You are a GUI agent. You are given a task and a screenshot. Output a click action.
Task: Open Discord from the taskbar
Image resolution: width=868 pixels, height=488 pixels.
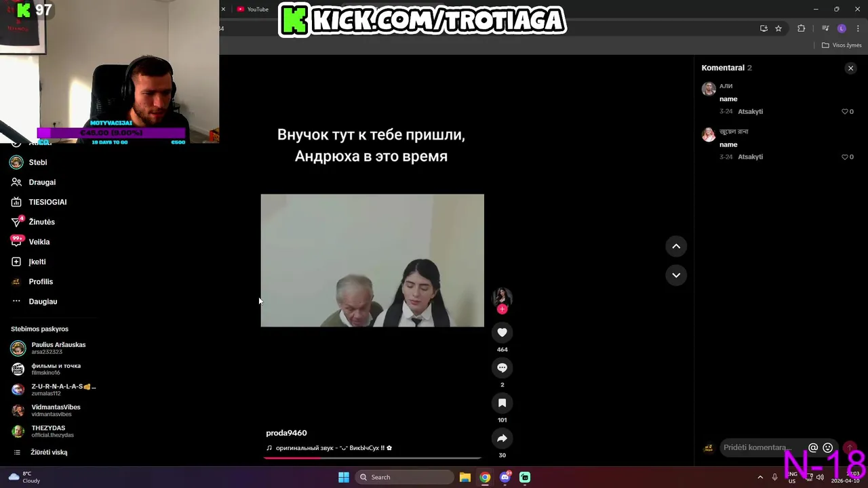[x=505, y=477]
